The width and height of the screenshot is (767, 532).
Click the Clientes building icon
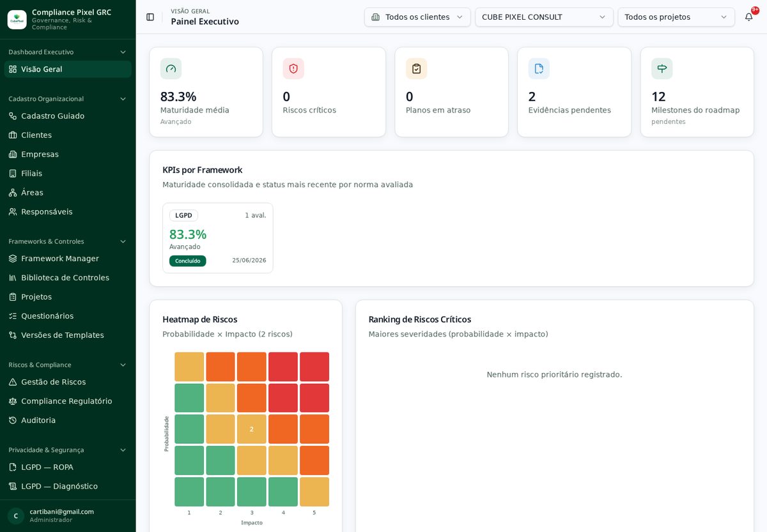click(x=13, y=135)
